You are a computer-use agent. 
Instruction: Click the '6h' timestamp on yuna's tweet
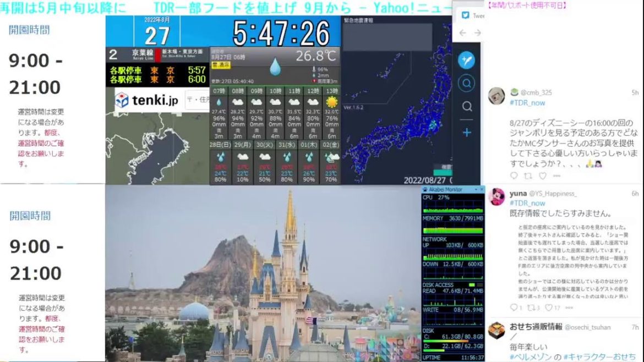click(635, 194)
